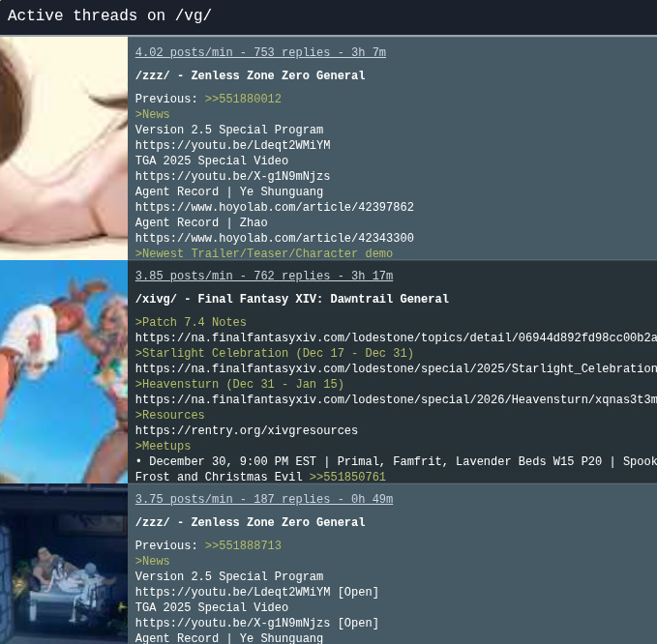657x644 pixels.
Task: Click 'TGA 2025 Special Video' in first thread
Action: tap(212, 161)
